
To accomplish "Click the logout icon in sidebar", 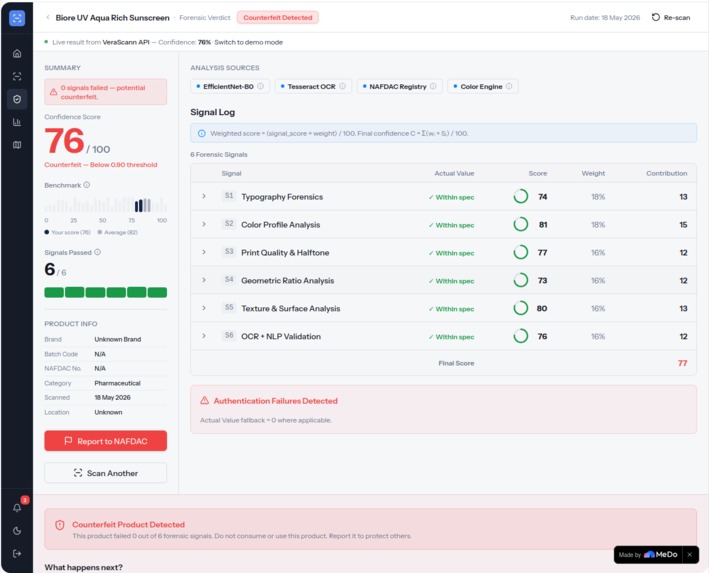I will tap(17, 554).
